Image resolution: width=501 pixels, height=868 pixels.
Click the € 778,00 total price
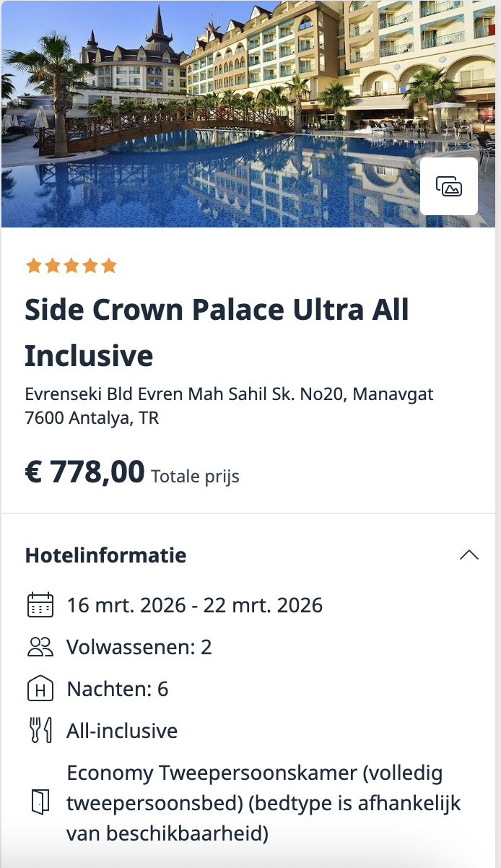pyautogui.click(x=85, y=472)
